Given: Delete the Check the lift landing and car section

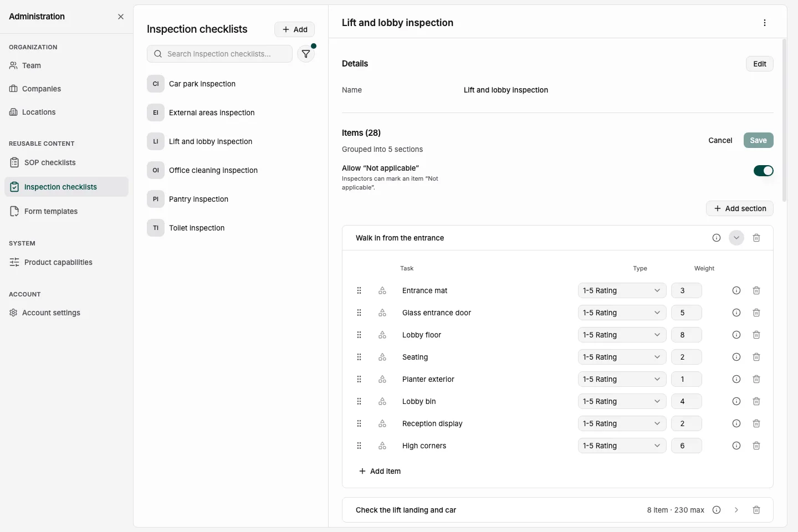Looking at the screenshot, I should 756,510.
